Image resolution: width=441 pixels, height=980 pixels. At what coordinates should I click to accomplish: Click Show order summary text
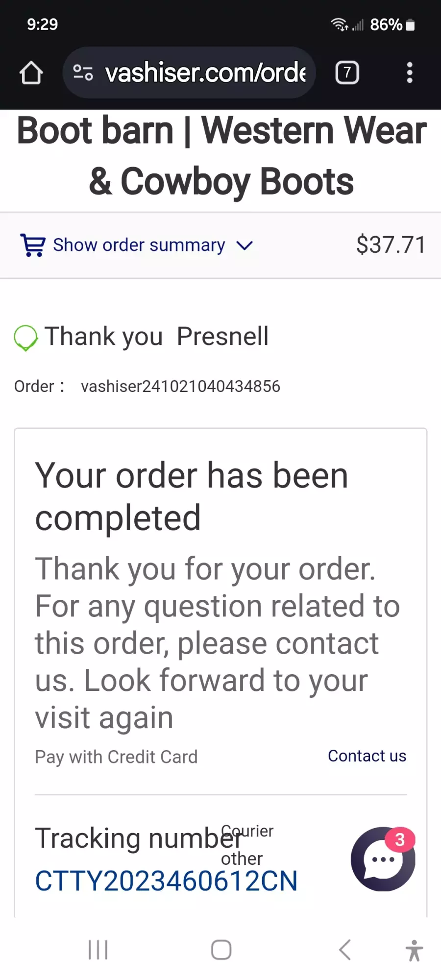(139, 245)
